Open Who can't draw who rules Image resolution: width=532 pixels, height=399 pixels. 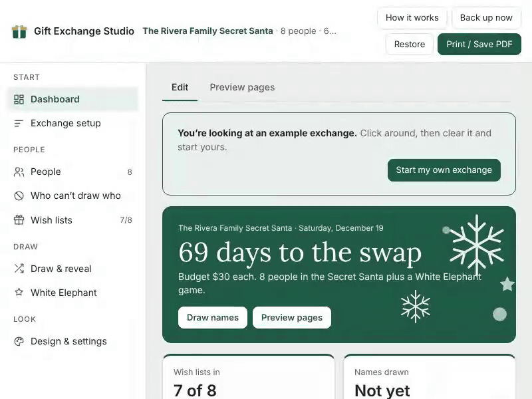[x=73, y=196]
